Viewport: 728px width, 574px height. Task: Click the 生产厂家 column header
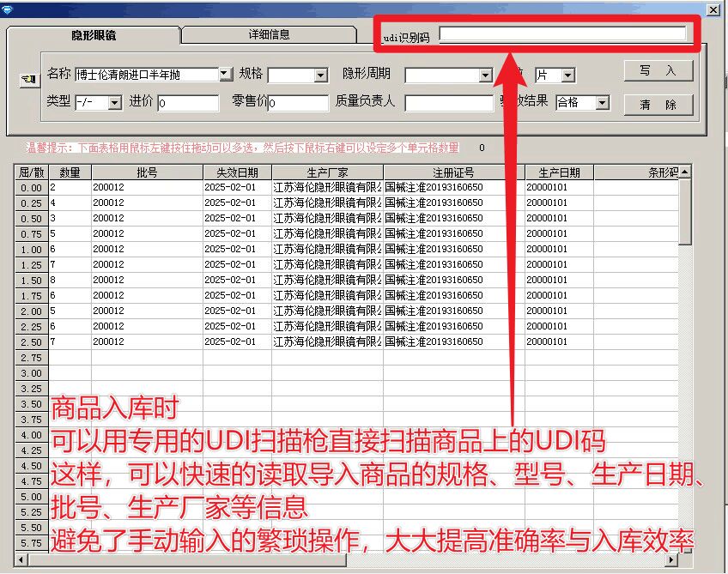click(x=327, y=172)
